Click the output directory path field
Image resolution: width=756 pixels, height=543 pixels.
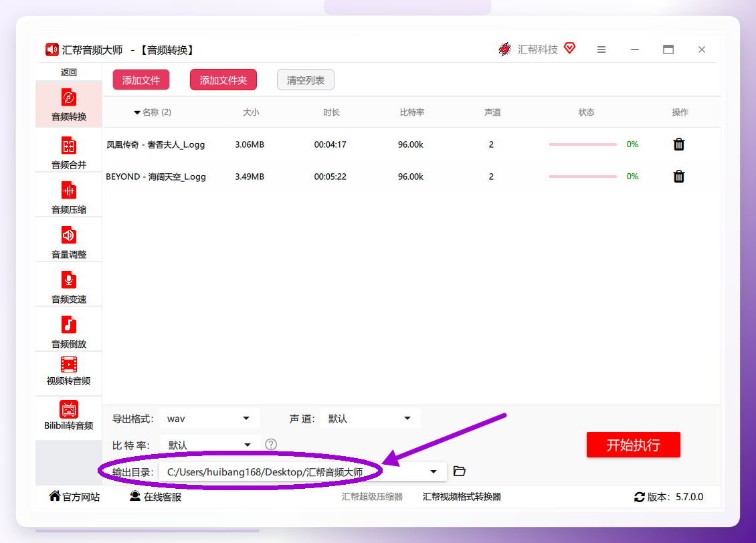pos(303,471)
